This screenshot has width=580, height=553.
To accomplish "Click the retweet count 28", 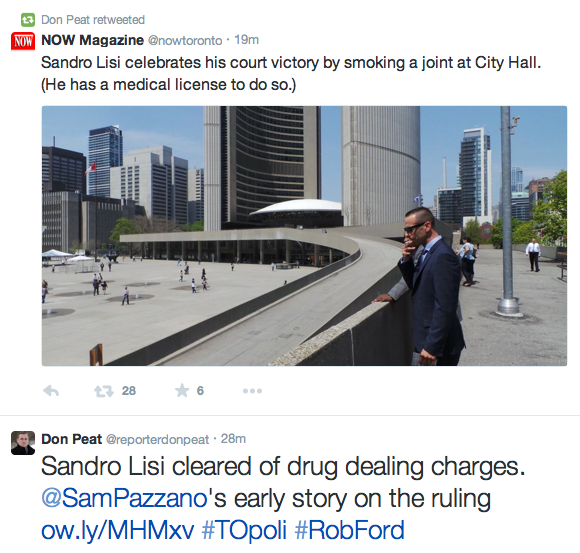I will [x=129, y=391].
